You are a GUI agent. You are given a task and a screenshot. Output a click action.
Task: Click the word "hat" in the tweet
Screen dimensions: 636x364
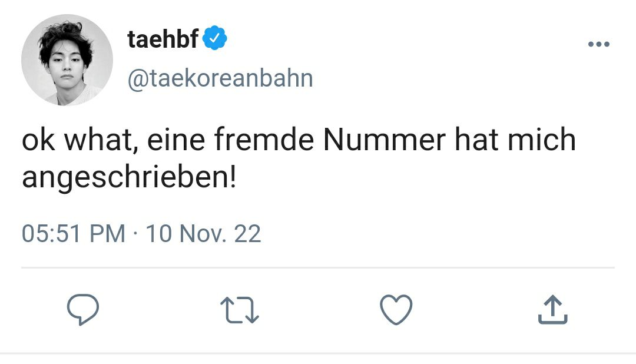click(x=476, y=139)
